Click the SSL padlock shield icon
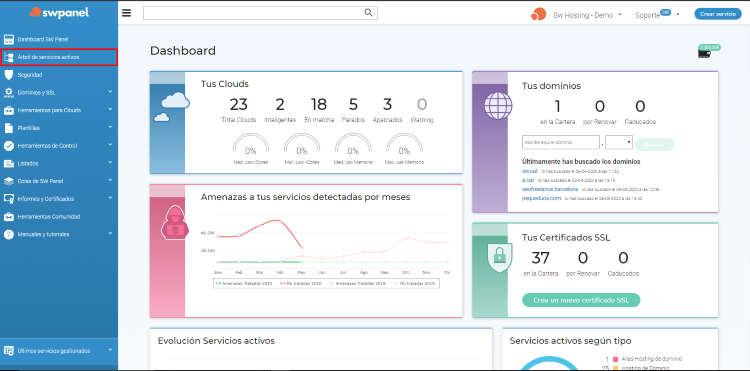The height and width of the screenshot is (371, 750). click(x=499, y=258)
